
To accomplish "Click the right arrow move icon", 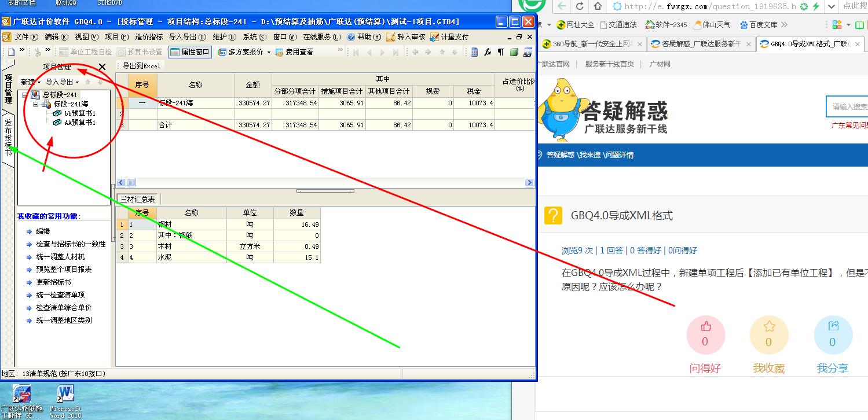I will (428, 52).
